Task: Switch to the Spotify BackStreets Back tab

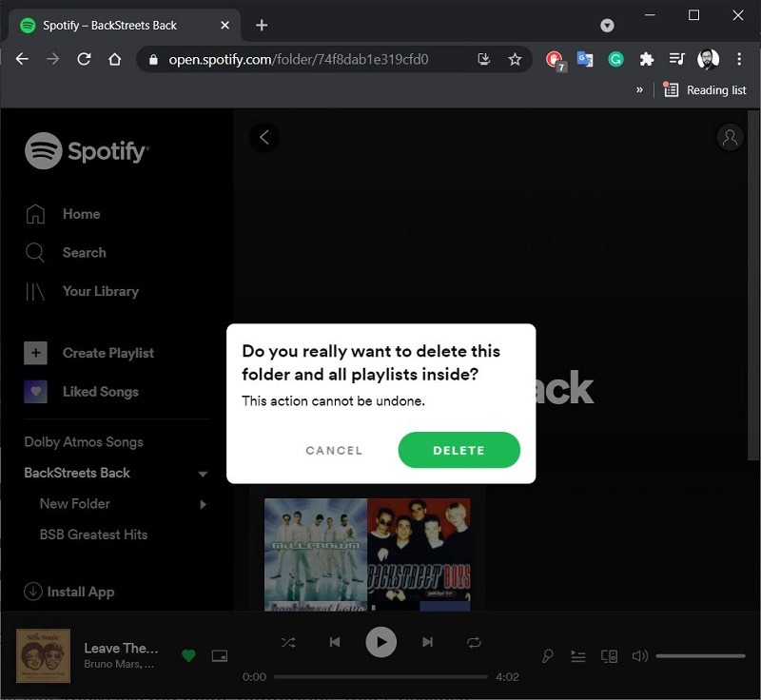Action: click(x=105, y=25)
